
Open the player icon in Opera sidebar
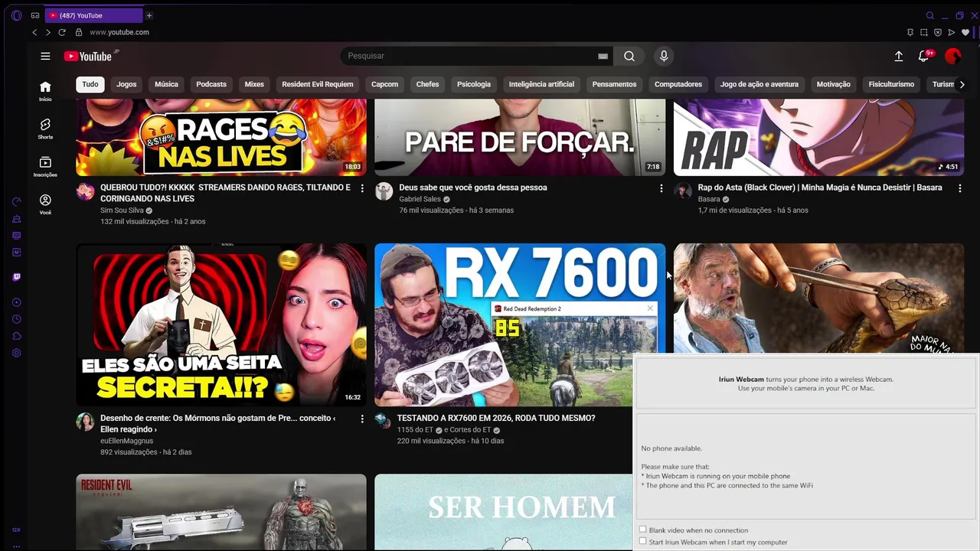tap(16, 302)
